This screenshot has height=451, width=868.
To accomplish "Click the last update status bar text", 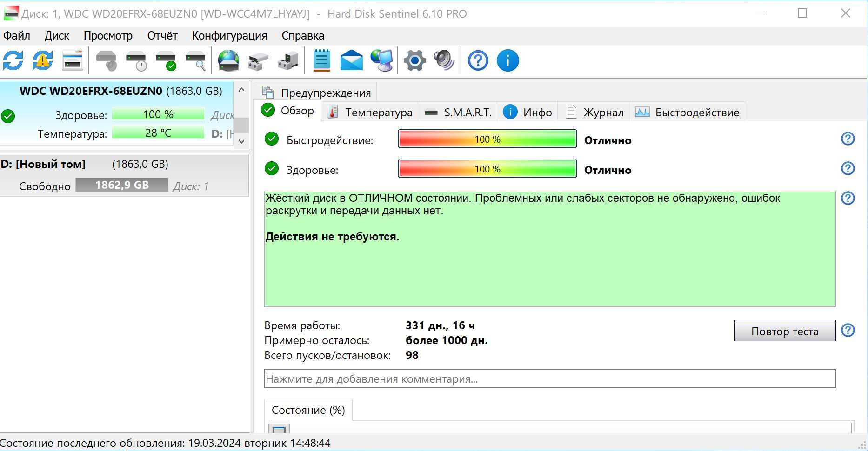I will pos(166,443).
